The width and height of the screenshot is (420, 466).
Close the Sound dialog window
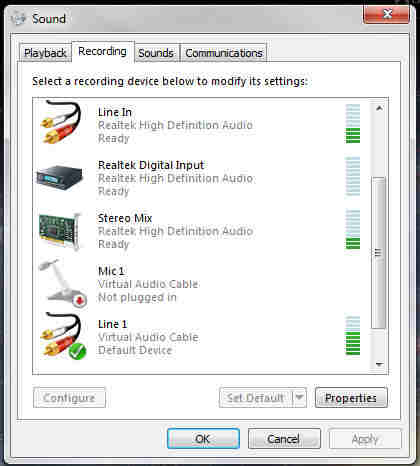[x=386, y=14]
